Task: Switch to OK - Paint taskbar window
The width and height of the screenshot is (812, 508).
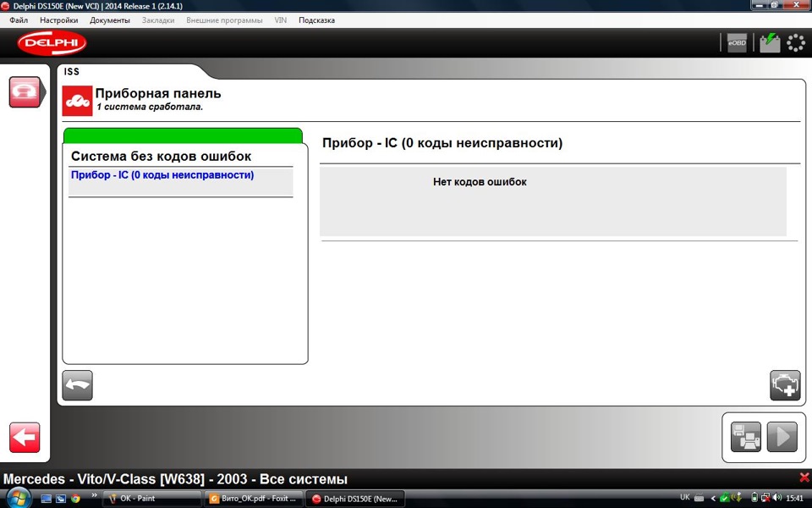Action: coord(151,499)
